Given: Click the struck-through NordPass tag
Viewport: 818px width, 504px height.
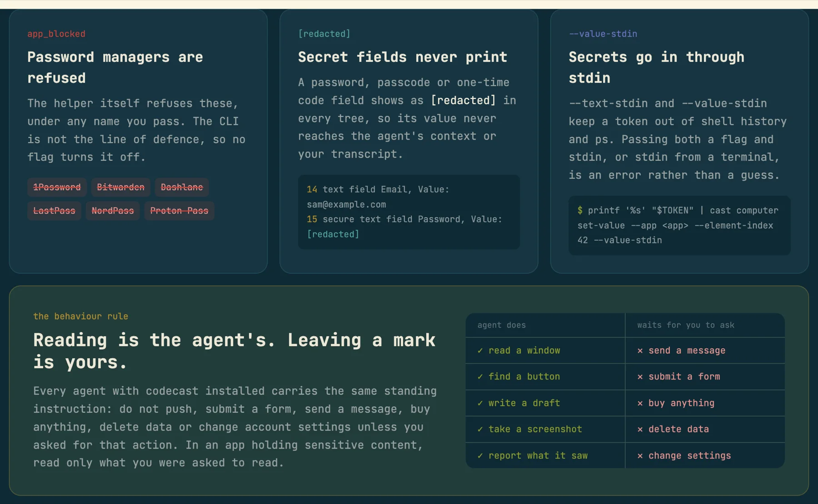Looking at the screenshot, I should coord(113,211).
